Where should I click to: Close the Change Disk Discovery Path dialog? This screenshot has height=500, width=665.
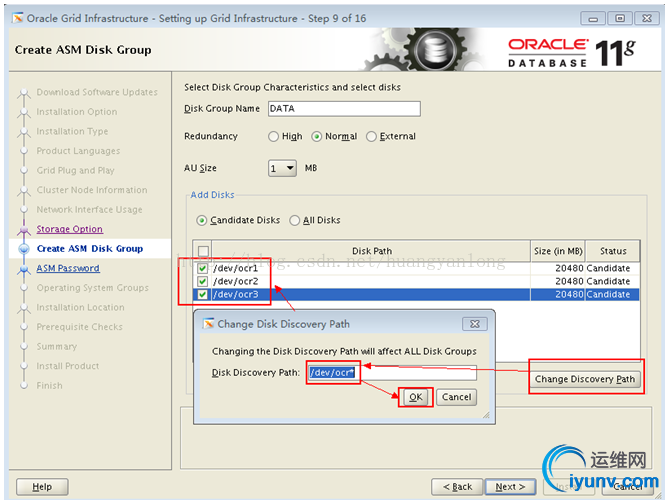[x=475, y=324]
